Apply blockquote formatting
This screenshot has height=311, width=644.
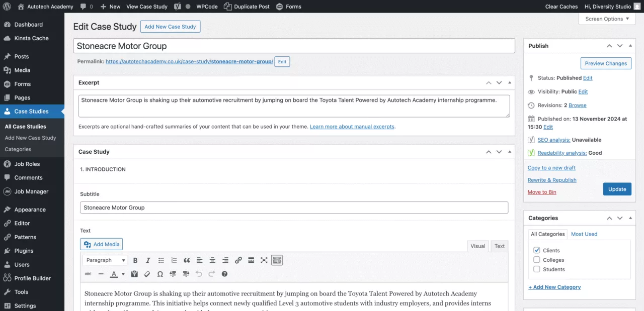[x=187, y=260]
